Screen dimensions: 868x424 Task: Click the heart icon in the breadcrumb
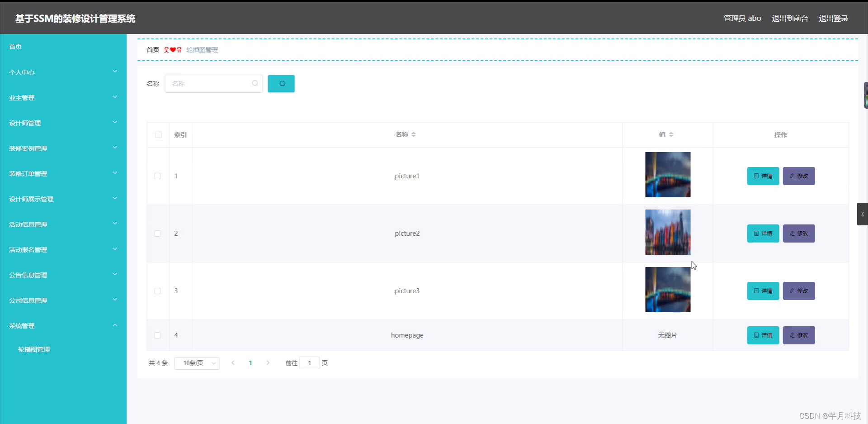point(172,50)
